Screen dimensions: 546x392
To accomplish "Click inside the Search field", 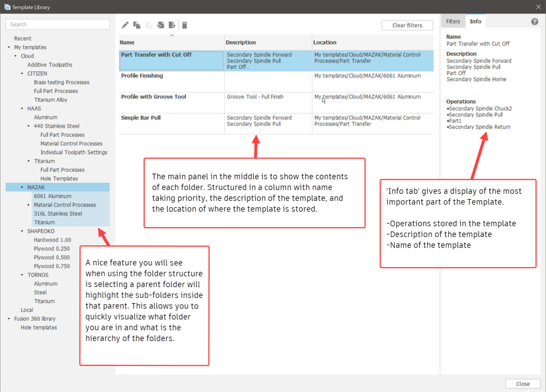I will click(x=57, y=24).
